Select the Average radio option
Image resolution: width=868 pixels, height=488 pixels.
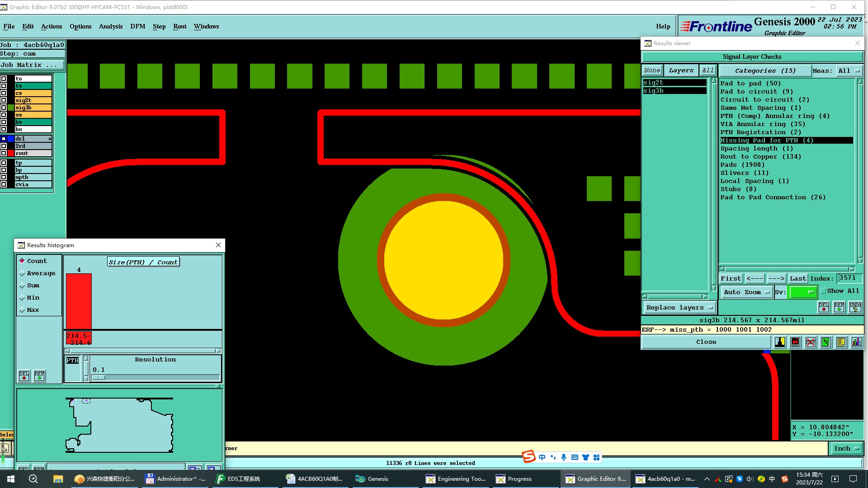[22, 273]
